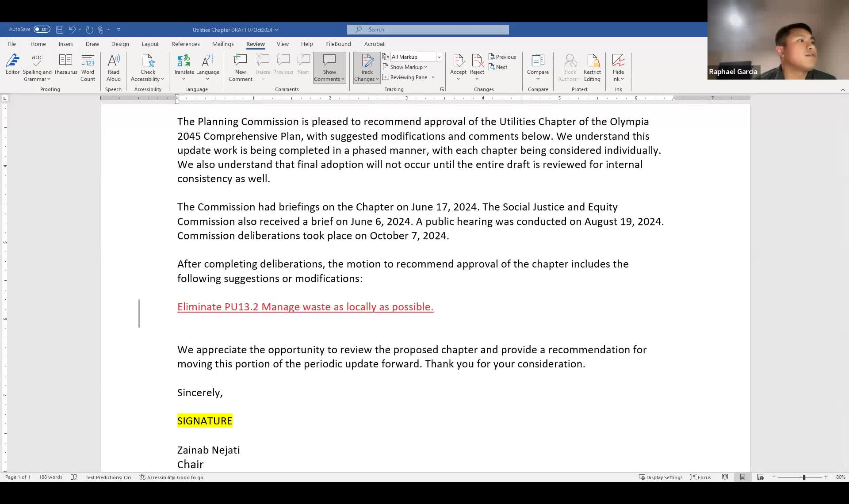Open the Compare documents tool
Image resolution: width=849 pixels, height=504 pixels.
coord(538,64)
